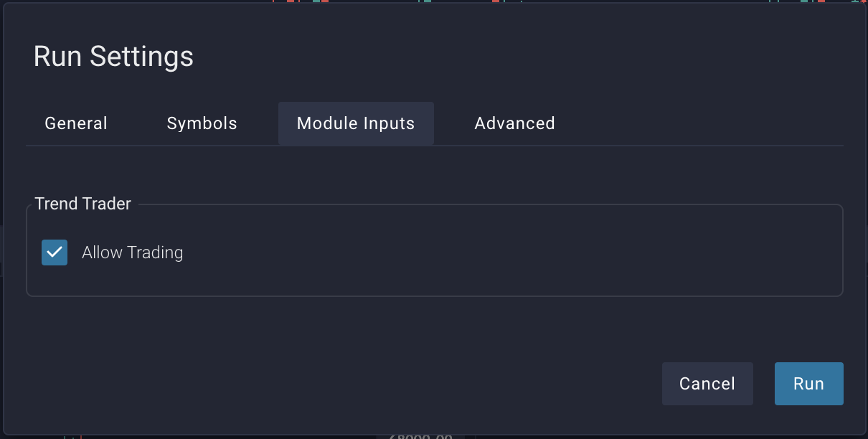Cancel the Run Settings dialog
This screenshot has height=439, width=868.
click(707, 384)
